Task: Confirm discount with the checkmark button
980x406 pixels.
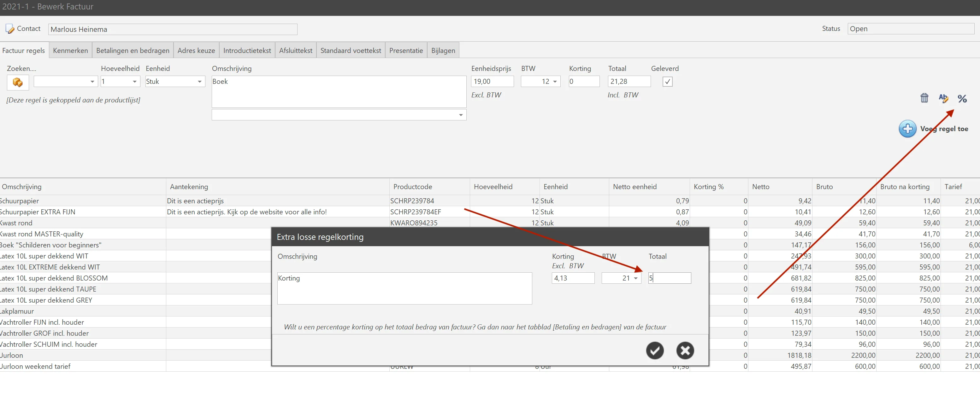Action: tap(655, 350)
